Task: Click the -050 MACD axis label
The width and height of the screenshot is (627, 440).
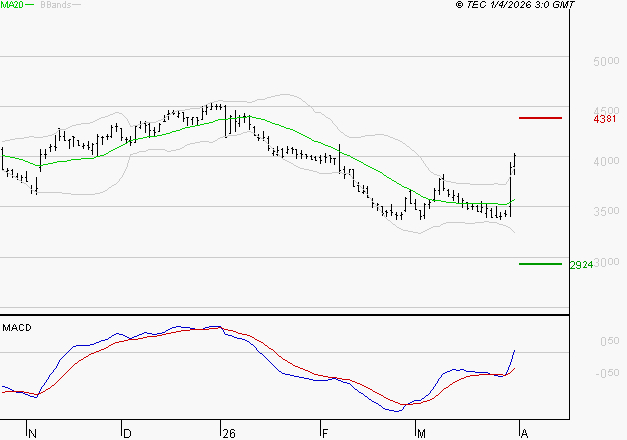Action: point(607,373)
